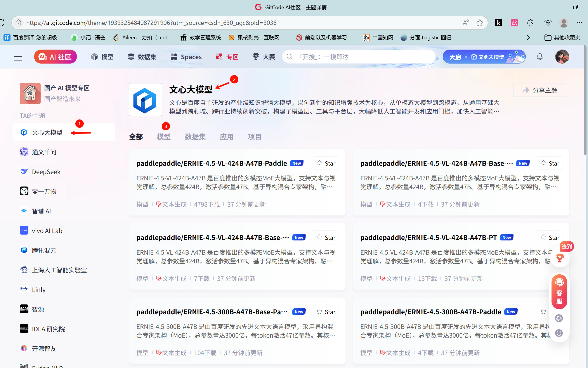The height and width of the screenshot is (368, 588).
Task: Click the AI 社区 logo button
Action: click(56, 57)
